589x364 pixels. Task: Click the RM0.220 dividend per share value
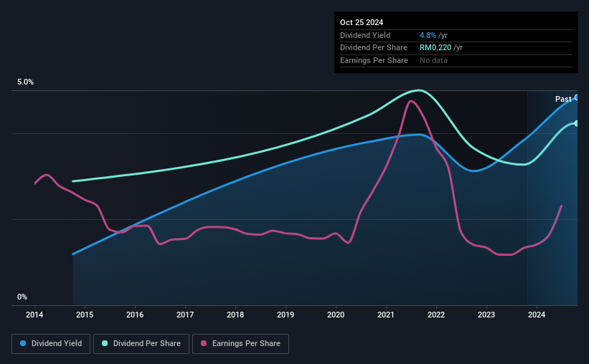point(435,48)
